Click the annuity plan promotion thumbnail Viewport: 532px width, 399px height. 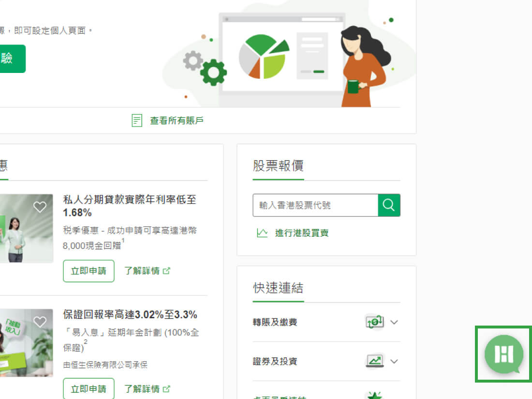click(x=27, y=343)
